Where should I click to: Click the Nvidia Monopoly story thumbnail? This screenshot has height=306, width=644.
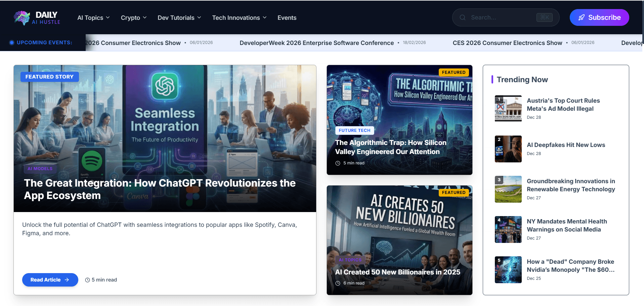508,269
